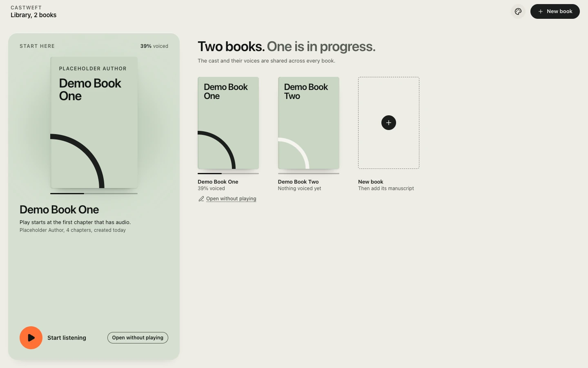Screen dimensions: 588x368
Task: Click the 'Start listening' label
Action: pos(67,338)
